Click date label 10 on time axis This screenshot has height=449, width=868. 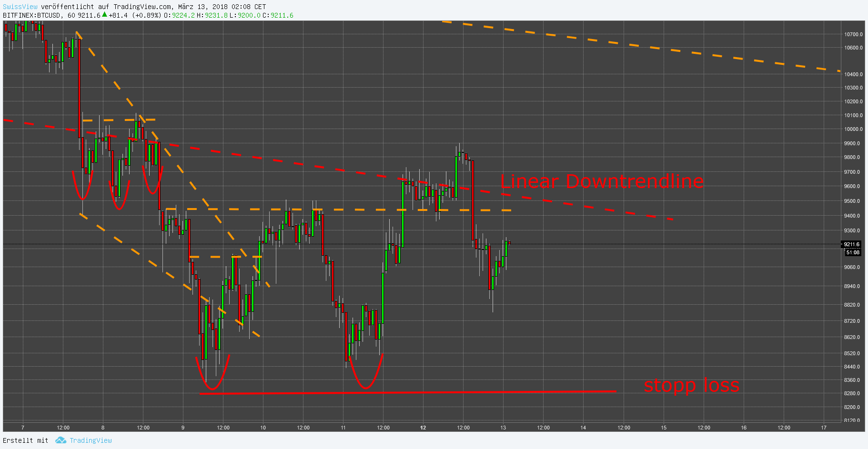click(x=263, y=428)
